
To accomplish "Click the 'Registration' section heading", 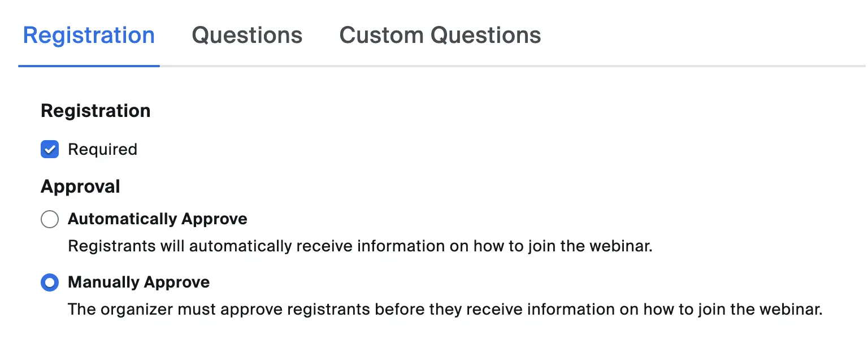I will click(x=96, y=111).
